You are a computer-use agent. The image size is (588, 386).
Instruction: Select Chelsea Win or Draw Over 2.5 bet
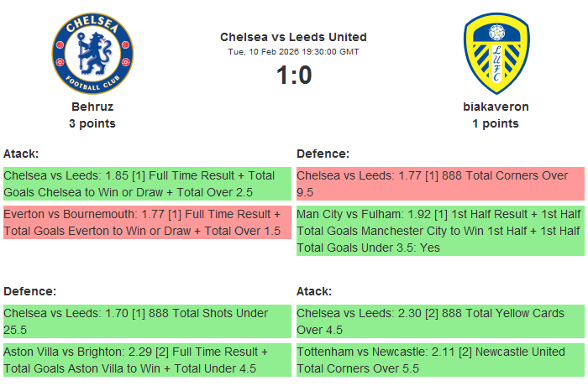(147, 185)
